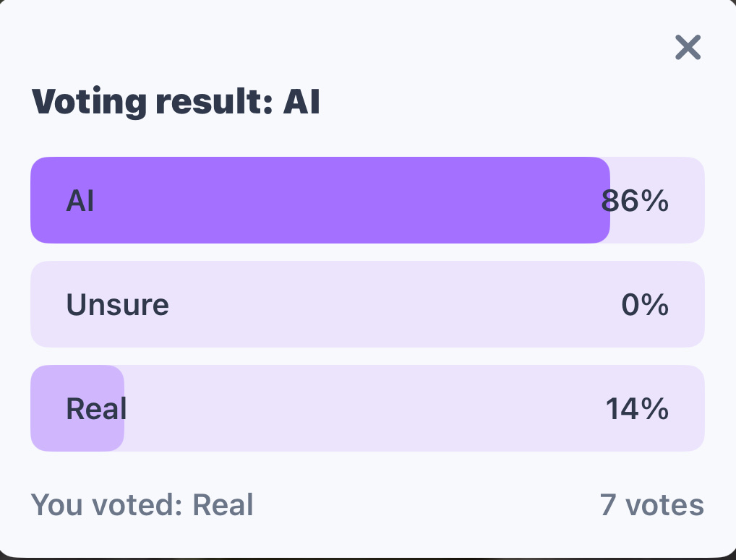Click the empty middle of the Unsure bar
This screenshot has height=560, width=736.
(x=390, y=304)
